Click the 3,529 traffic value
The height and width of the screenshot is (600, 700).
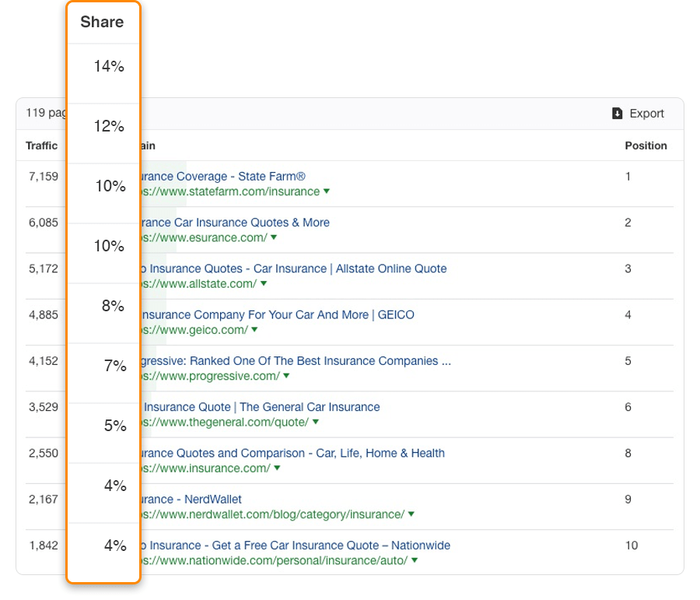pyautogui.click(x=44, y=407)
